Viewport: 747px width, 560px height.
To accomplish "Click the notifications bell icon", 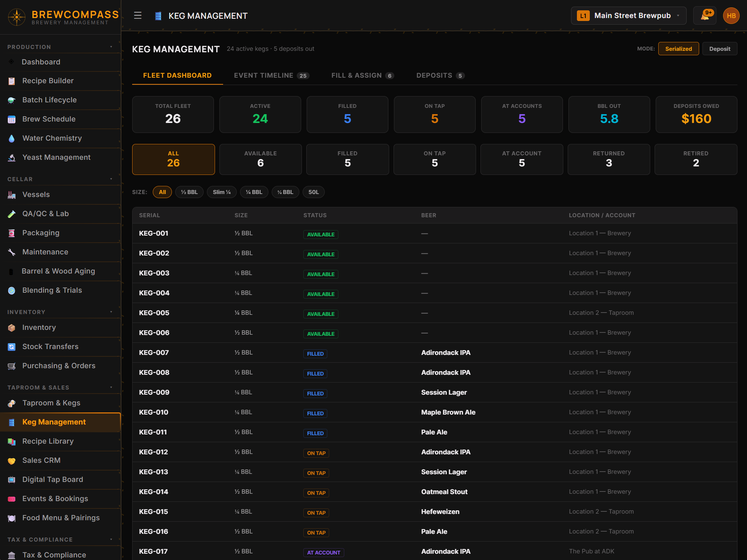I will [x=705, y=16].
